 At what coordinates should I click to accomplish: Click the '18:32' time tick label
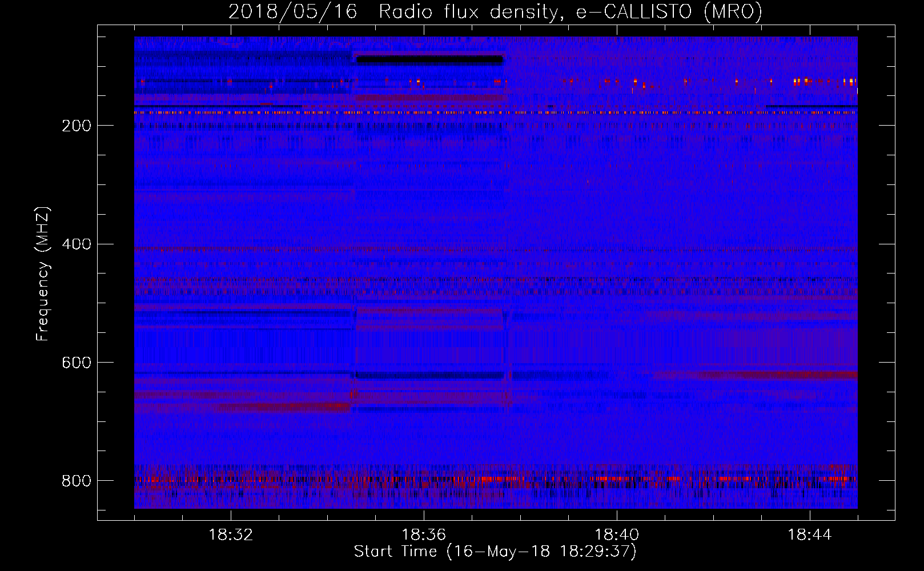pyautogui.click(x=231, y=535)
